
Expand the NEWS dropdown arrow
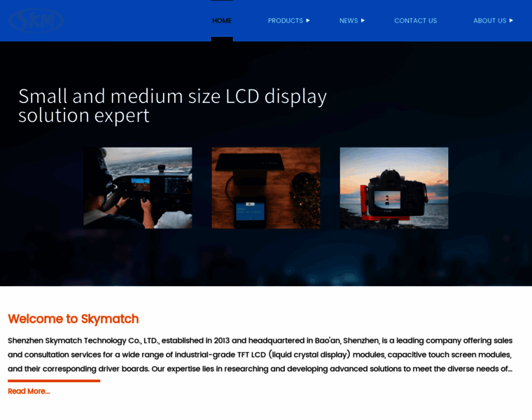coord(363,20)
